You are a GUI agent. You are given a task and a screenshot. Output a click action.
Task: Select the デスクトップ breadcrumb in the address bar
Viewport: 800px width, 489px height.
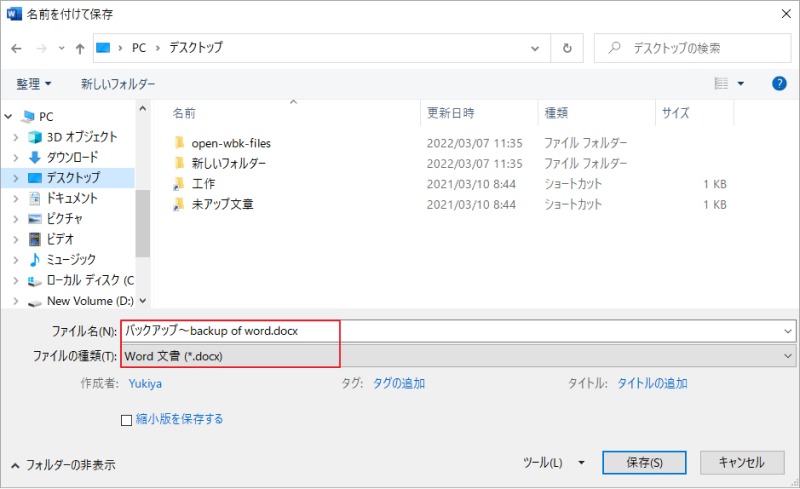click(196, 48)
